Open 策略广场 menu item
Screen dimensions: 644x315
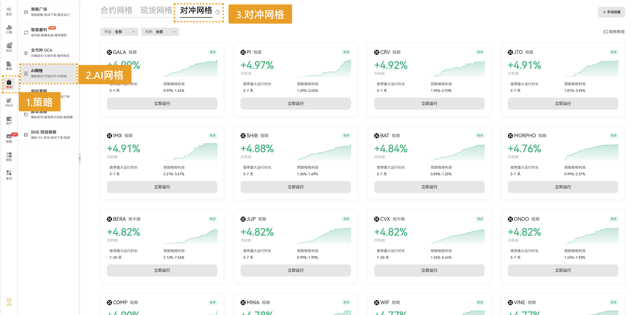click(48, 12)
